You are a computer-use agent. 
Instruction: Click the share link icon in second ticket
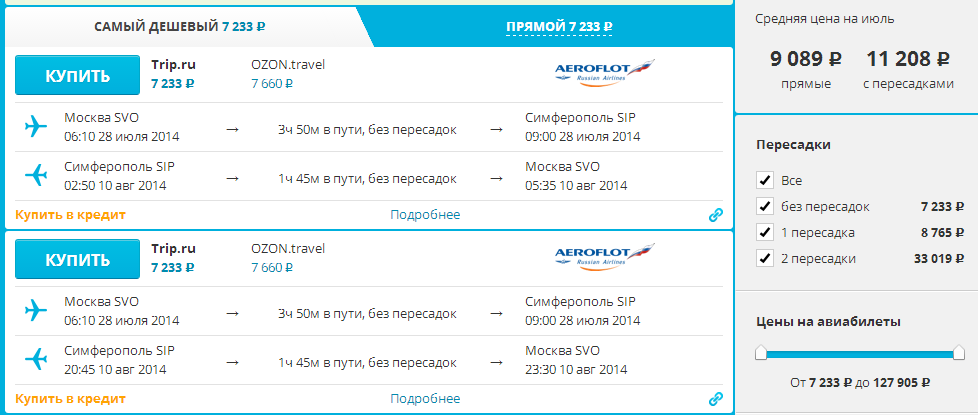[715, 400]
